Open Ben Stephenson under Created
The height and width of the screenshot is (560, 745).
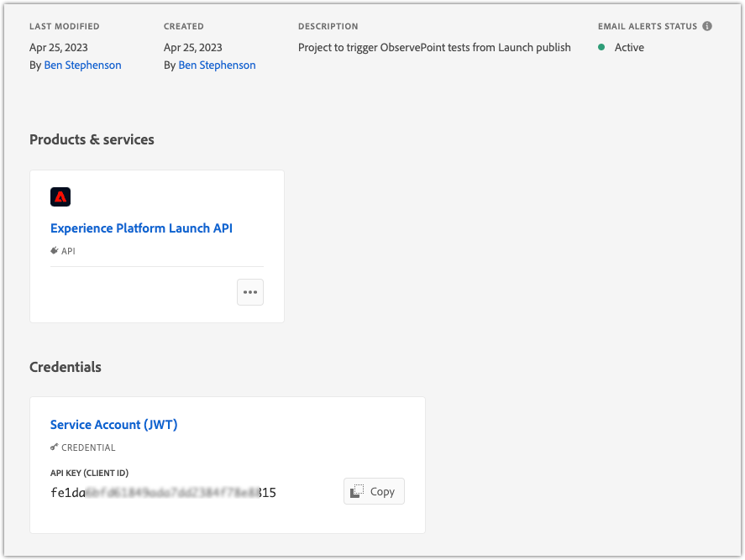coord(218,65)
